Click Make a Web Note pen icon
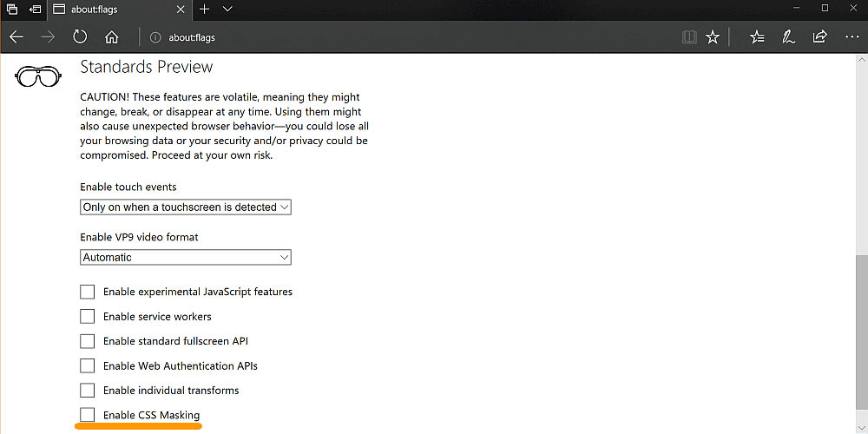This screenshot has width=868, height=434. [x=788, y=37]
